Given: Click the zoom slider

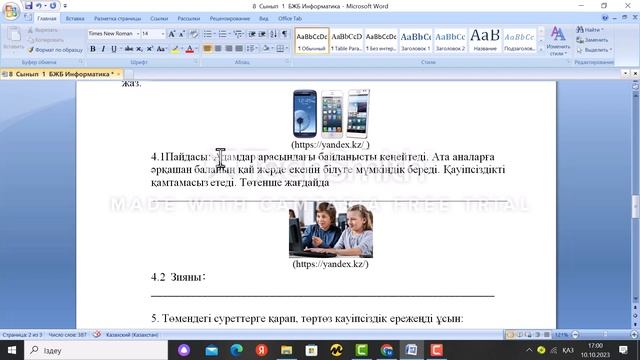Looking at the screenshot, I should (604, 335).
